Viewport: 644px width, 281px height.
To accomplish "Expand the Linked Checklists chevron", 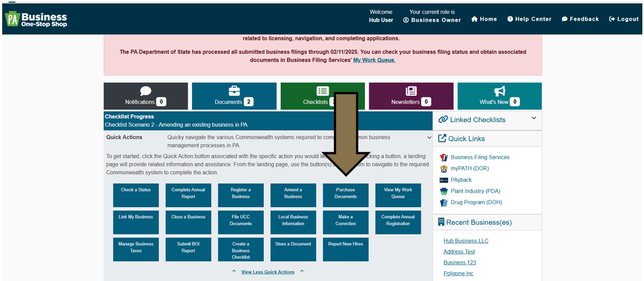I will pos(534,118).
